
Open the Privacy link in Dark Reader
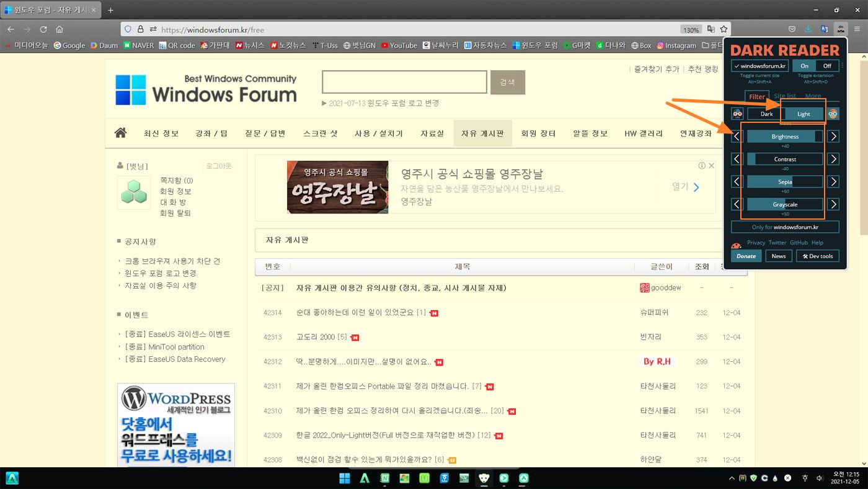click(x=756, y=243)
